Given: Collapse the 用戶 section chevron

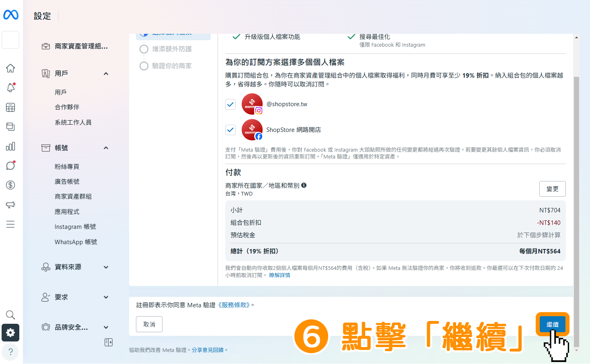Looking at the screenshot, I should point(106,74).
